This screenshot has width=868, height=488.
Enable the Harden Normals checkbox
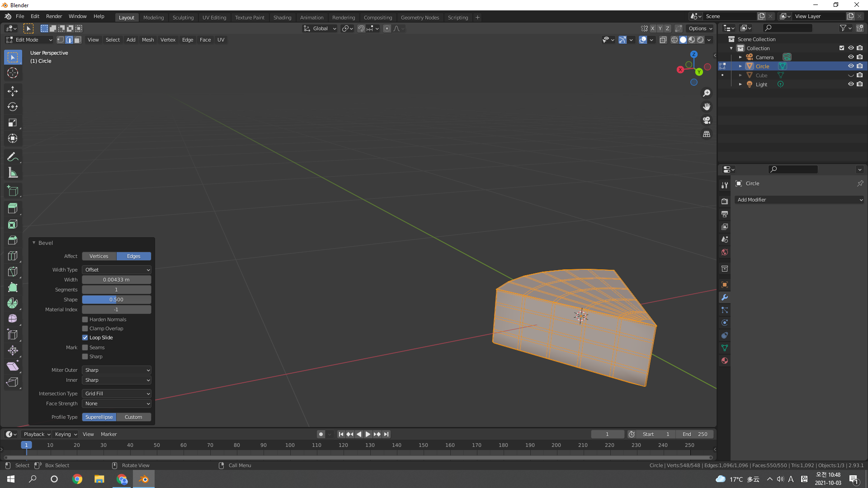tap(85, 319)
